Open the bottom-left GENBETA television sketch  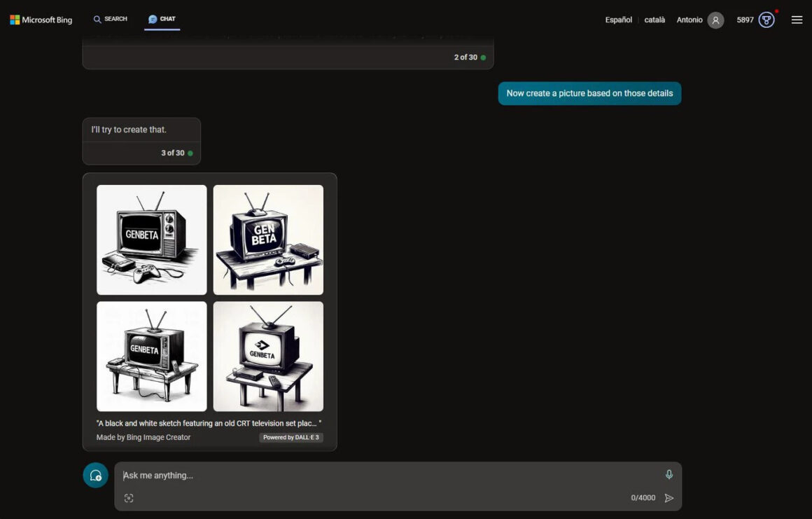(x=152, y=356)
